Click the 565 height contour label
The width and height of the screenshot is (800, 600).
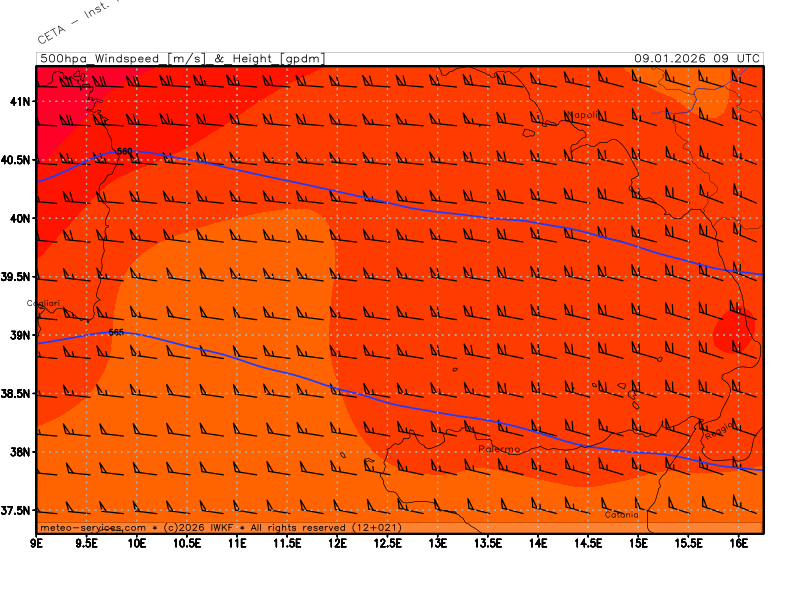[x=116, y=331]
